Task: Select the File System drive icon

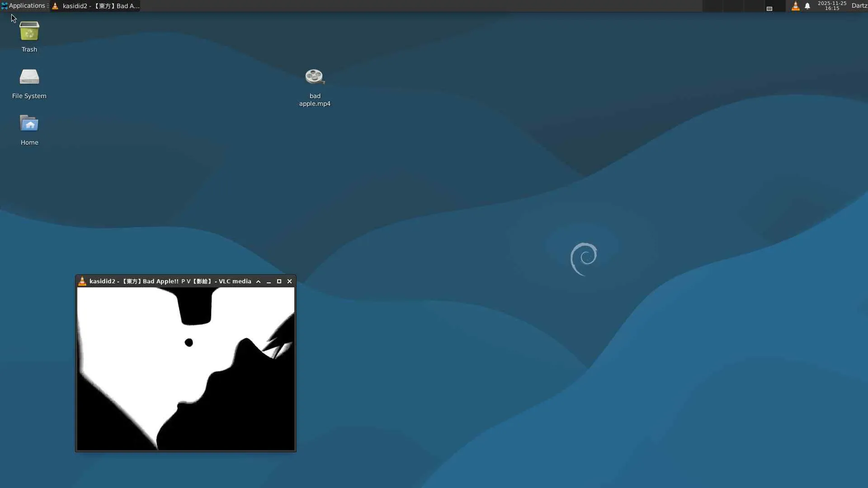Action: (x=29, y=77)
